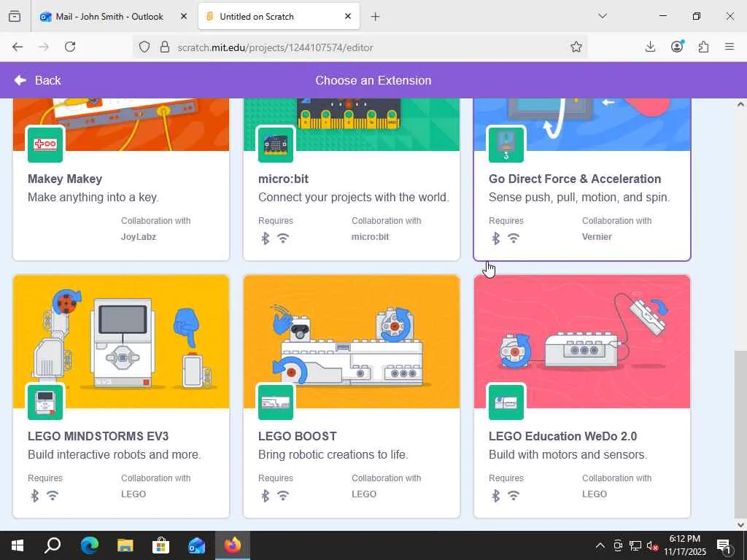Open the Firefox extensions menu

703,47
